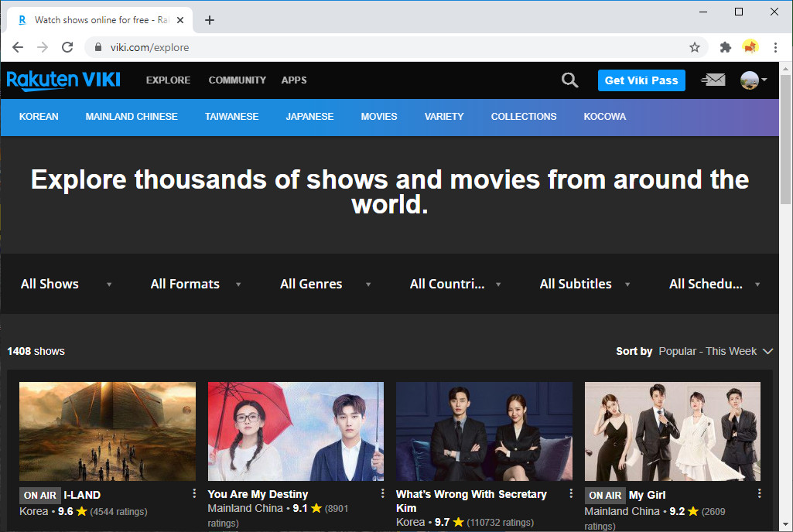
Task: Select the MAINLAND CHINESE category tab
Action: coord(132,117)
